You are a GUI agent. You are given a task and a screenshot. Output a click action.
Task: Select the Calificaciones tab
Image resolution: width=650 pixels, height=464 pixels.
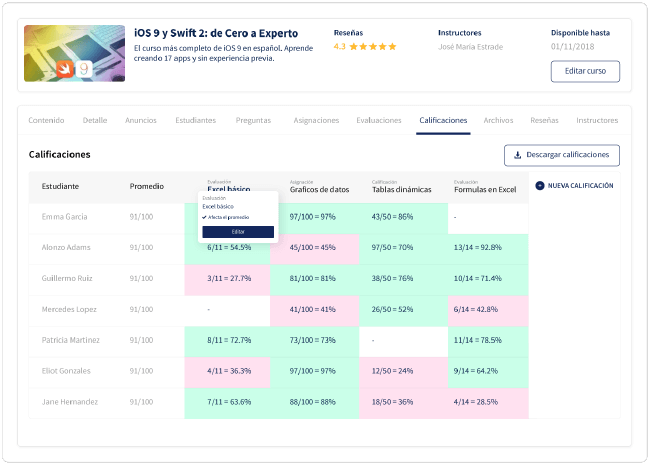click(443, 120)
